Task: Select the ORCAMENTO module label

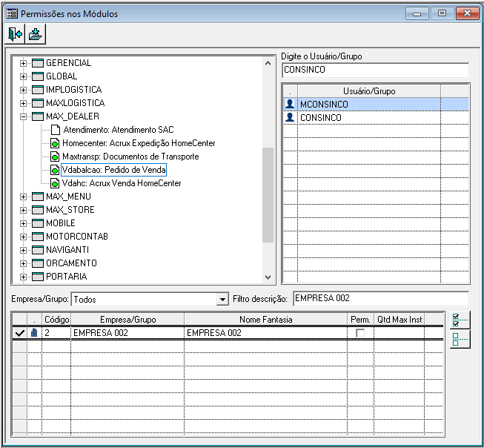Action: coord(71,263)
